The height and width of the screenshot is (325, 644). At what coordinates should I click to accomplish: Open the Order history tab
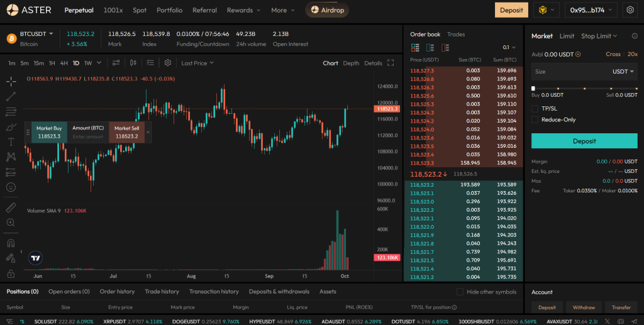pos(117,292)
